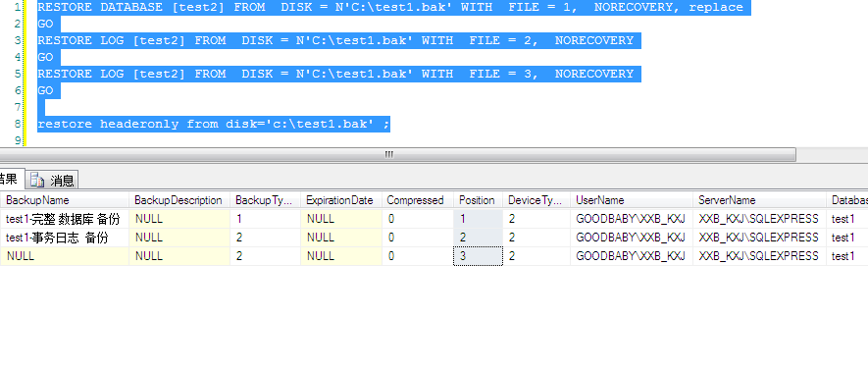Select the NULL BackupName cell in the third row

tap(65, 256)
